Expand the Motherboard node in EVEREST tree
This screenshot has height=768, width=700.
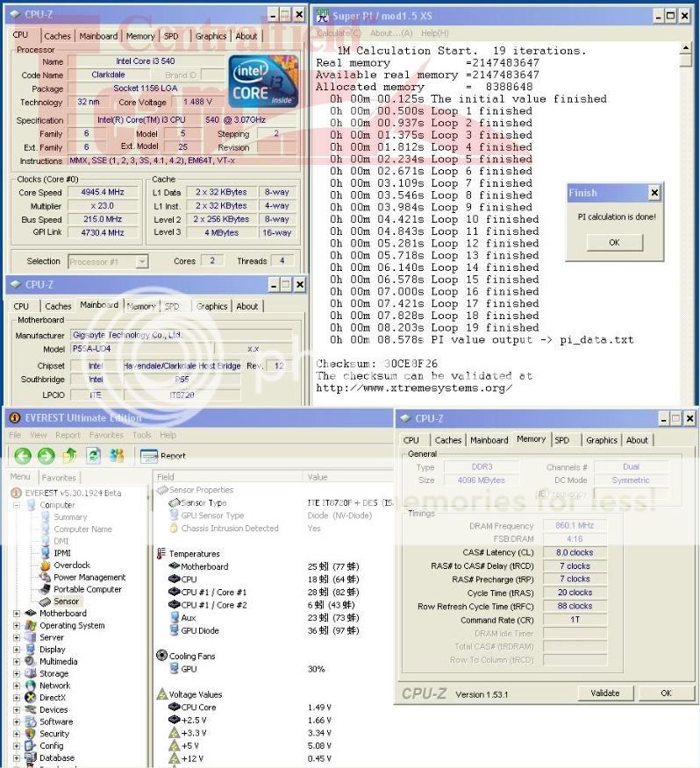pyautogui.click(x=17, y=613)
